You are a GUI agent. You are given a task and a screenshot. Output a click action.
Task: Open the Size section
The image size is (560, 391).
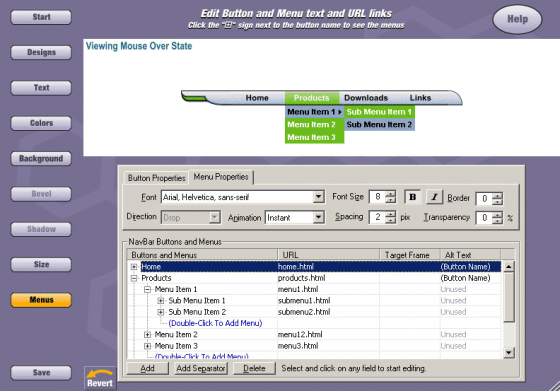coord(41,265)
